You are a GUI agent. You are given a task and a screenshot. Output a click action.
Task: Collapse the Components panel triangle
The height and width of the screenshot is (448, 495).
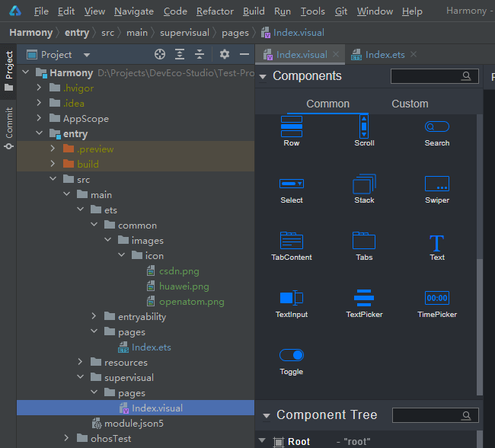click(x=263, y=76)
